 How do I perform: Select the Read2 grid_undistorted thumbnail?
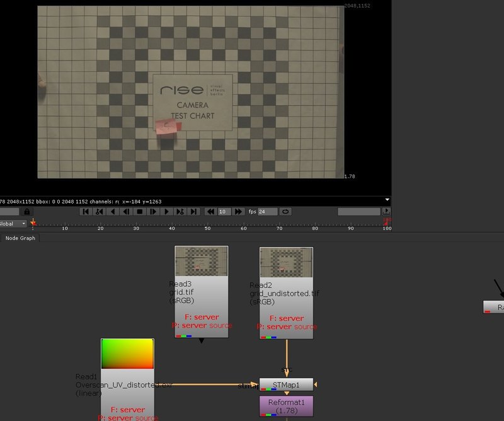coord(286,261)
